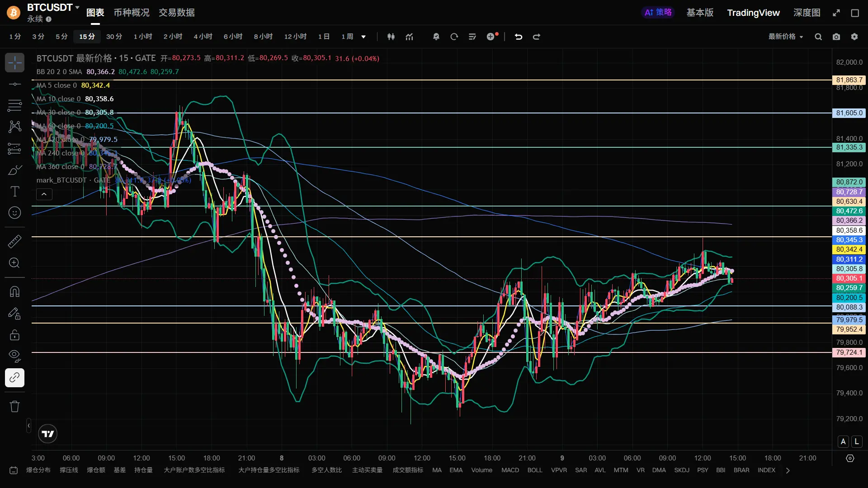868x488 pixels.
Task: Select the brush drawing tool
Action: coord(14,170)
